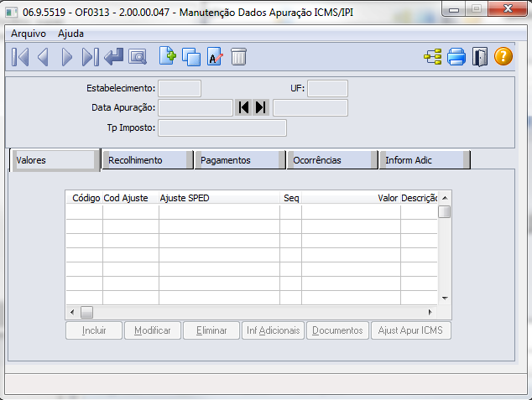The image size is (532, 400).
Task: Focus the Tp Imposto field
Action: 222,127
